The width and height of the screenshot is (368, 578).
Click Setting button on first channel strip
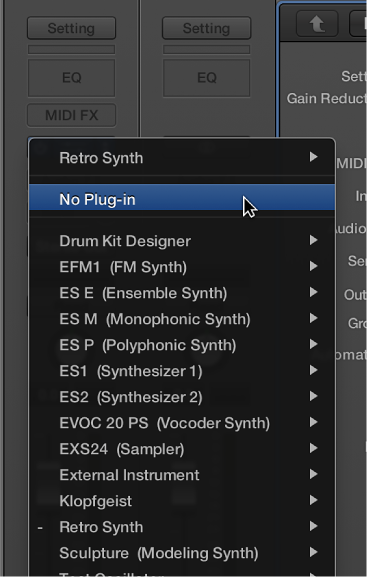click(72, 28)
